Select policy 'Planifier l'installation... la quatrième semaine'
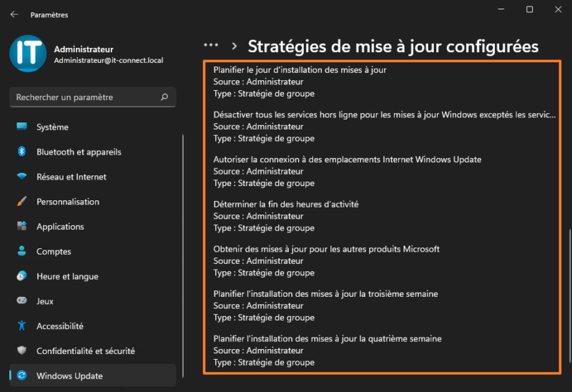572x392 pixels. (327, 339)
